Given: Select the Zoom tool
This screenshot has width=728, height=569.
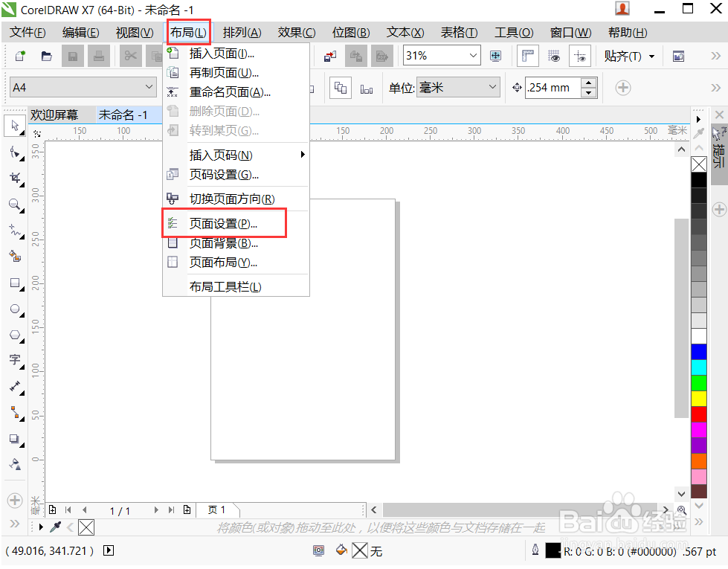Looking at the screenshot, I should point(14,205).
